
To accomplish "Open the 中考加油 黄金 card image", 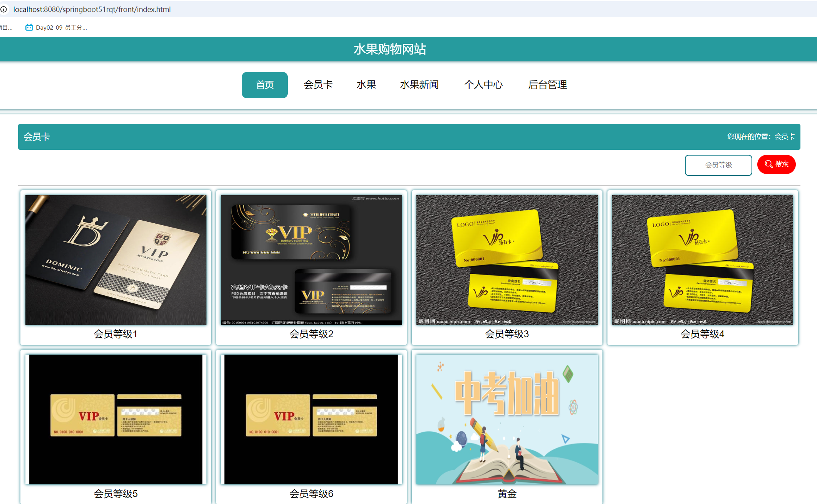I will [x=507, y=419].
